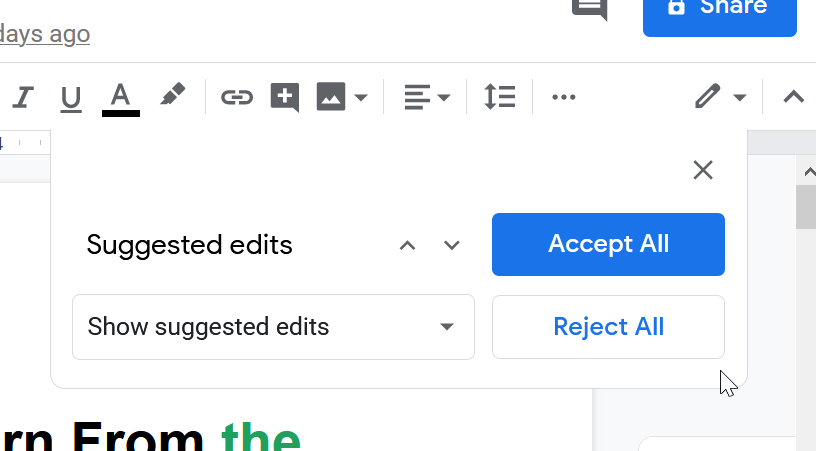
Task: Show more toolbar options with three dots
Action: click(x=564, y=97)
